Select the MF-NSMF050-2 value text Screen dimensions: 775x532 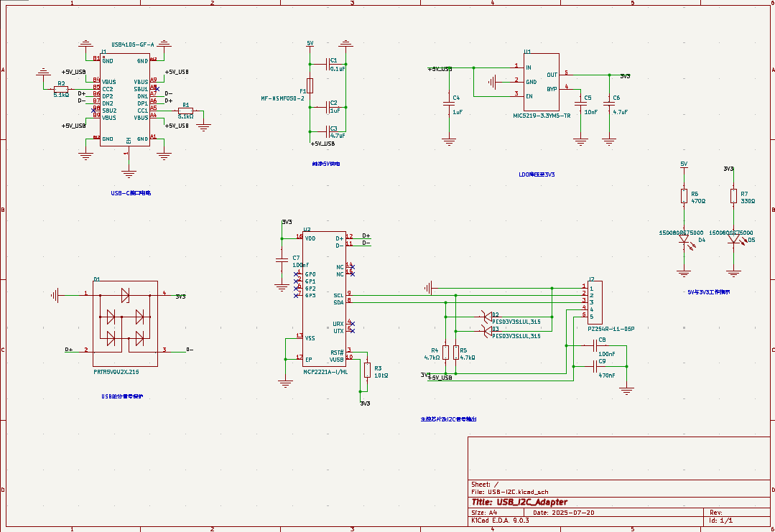click(283, 98)
